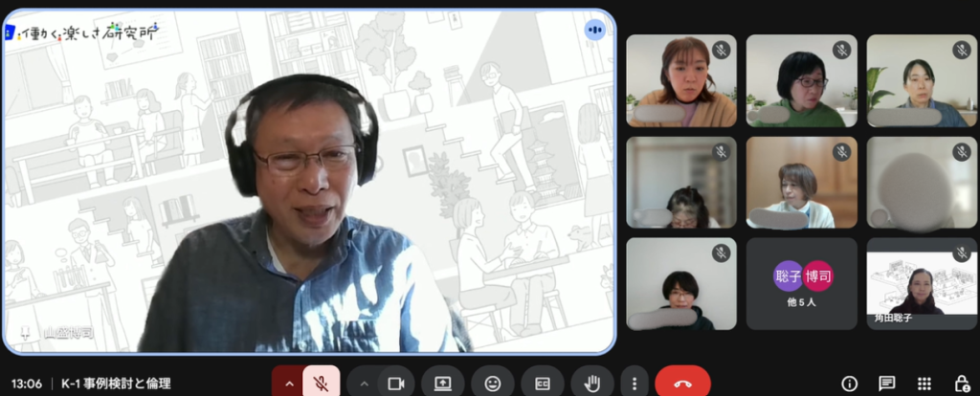Leave the call with red hang-up button
The width and height of the screenshot is (980, 396).
click(682, 383)
